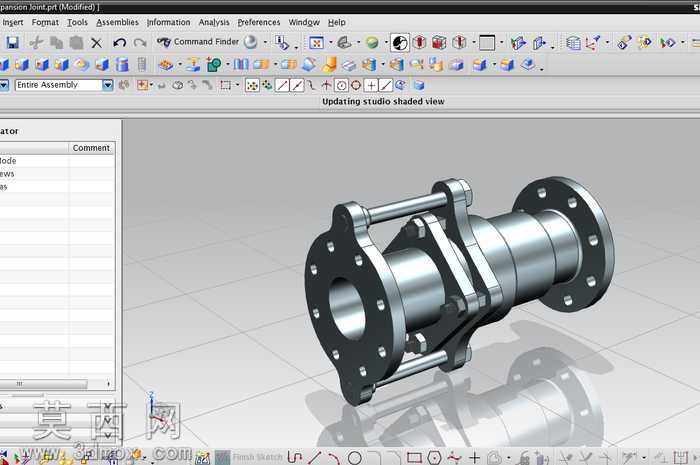The height and width of the screenshot is (465, 700).
Task: Click the blue cylinder feature icon
Action: 122,65
